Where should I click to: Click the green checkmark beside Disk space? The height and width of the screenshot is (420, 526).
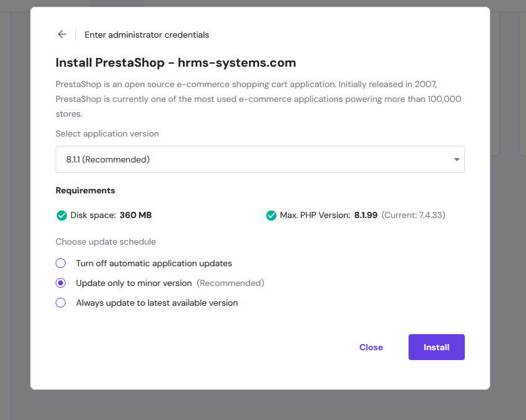point(61,216)
